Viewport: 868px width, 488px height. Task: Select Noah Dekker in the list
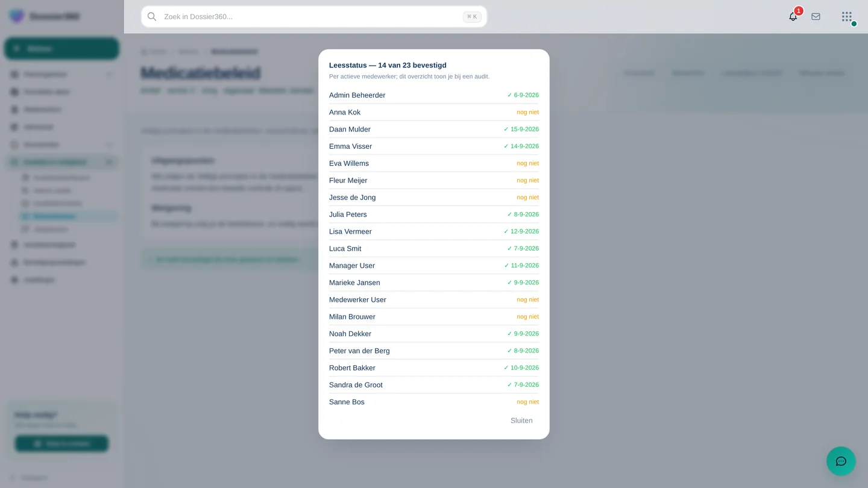pos(350,334)
